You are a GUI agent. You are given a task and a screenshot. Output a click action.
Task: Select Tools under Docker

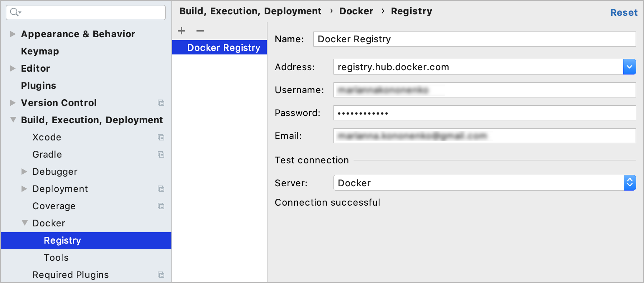[x=56, y=258]
